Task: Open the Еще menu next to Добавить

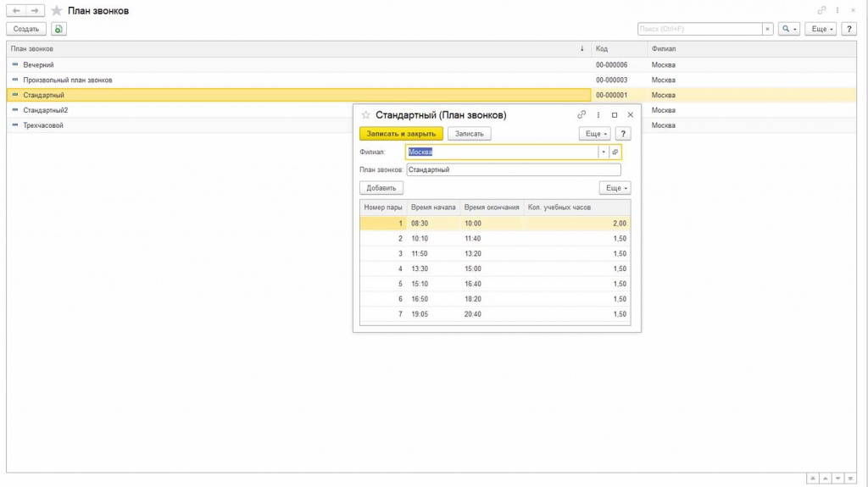Action: [615, 188]
